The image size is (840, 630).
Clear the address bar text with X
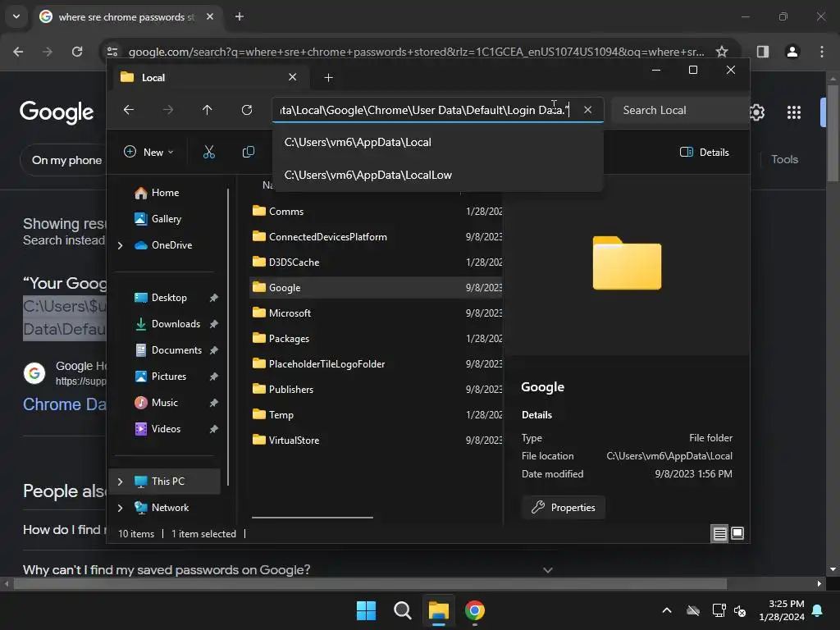coord(587,110)
